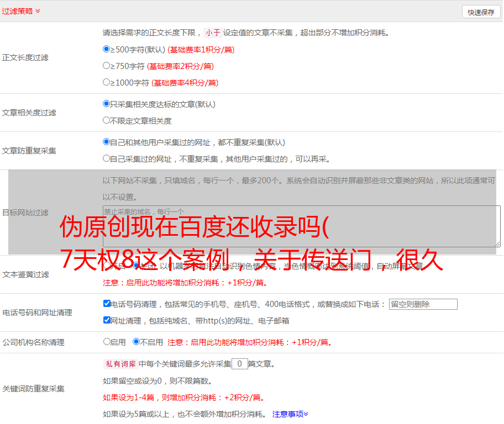Expand the 注意事项 link
The image size is (504, 424).
tap(290, 414)
